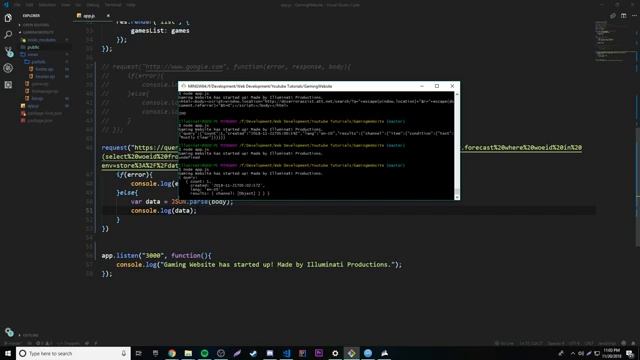Open the Edit menu
This screenshot has height=360, width=640.
pyautogui.click(x=29, y=5)
